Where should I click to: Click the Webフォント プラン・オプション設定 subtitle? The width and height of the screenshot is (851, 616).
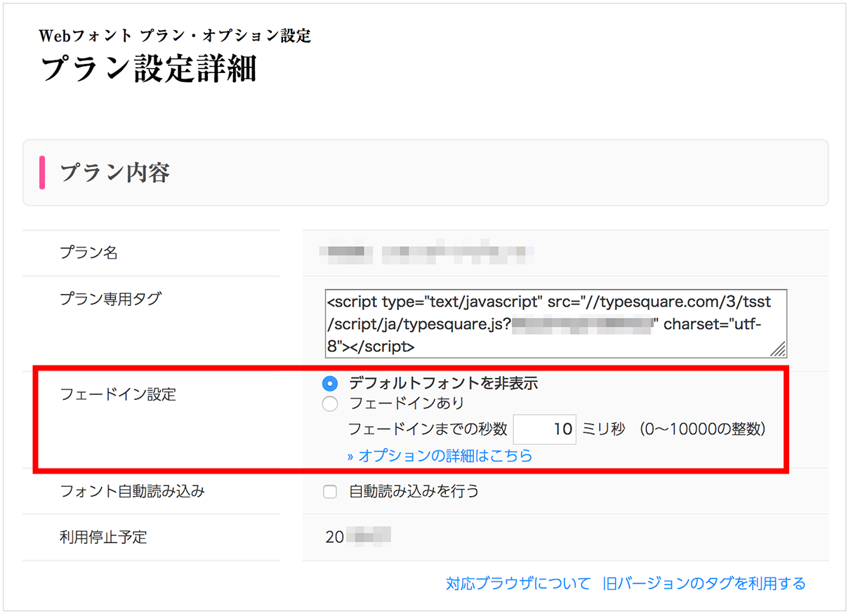tap(175, 36)
